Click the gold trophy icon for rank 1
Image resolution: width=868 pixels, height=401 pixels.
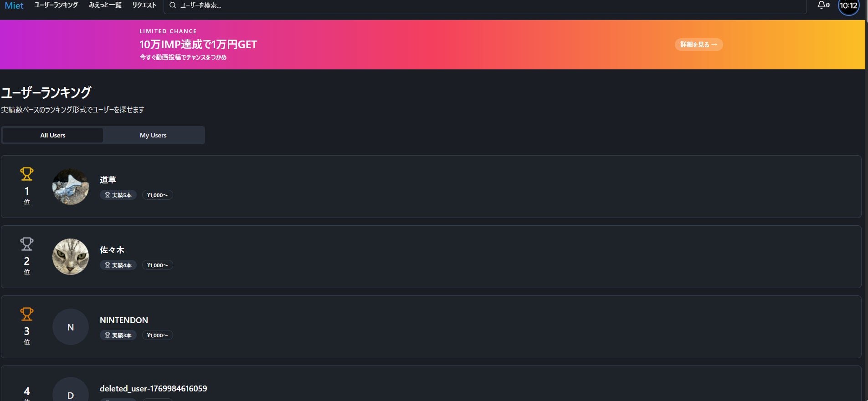click(x=27, y=174)
